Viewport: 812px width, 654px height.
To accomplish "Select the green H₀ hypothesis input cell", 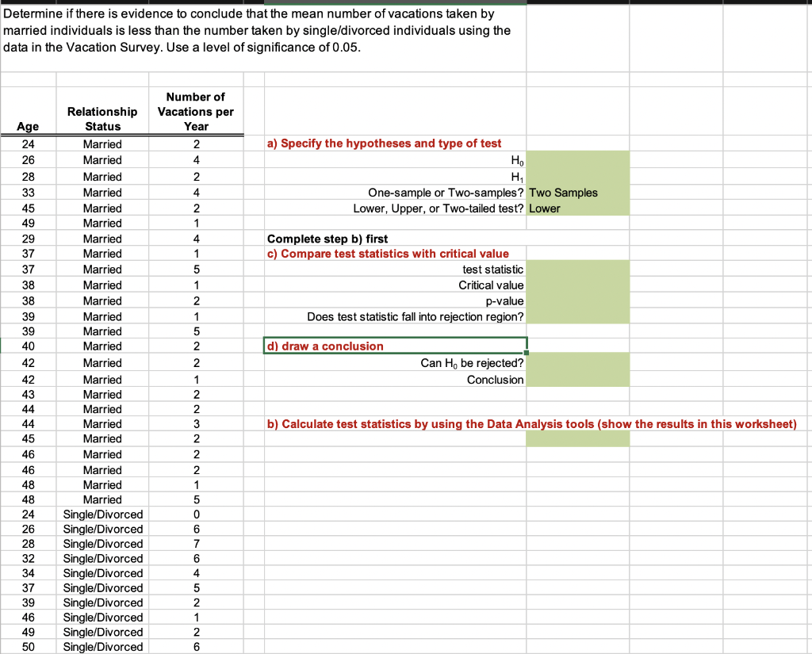I will [x=577, y=162].
